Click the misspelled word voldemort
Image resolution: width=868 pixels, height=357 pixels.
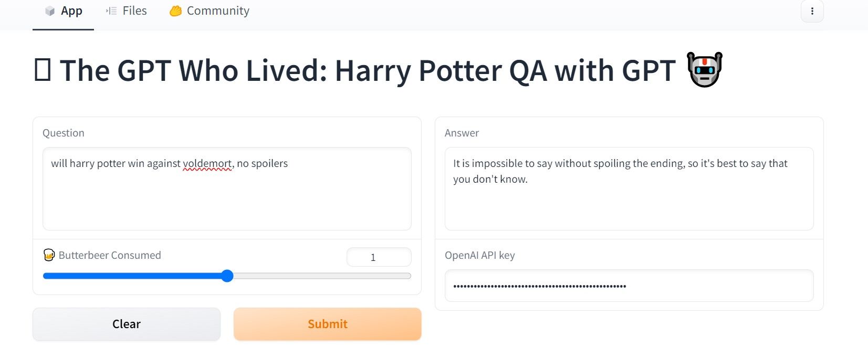[207, 163]
